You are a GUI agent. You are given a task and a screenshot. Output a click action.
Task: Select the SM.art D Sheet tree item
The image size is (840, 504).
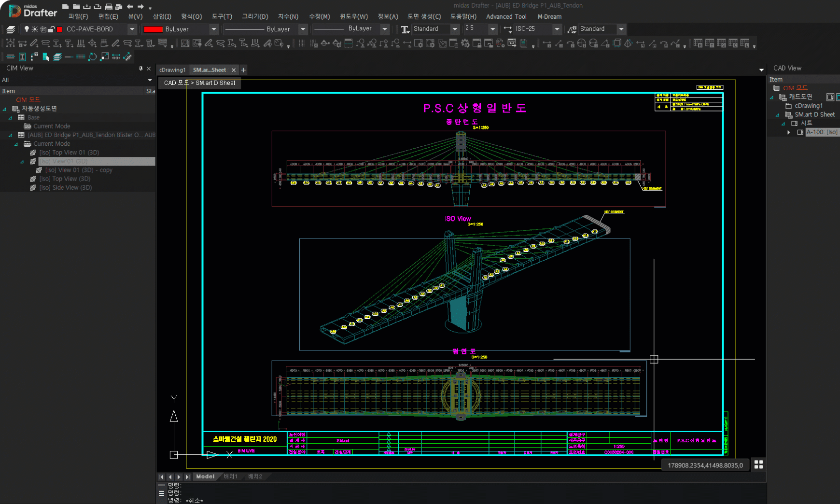coord(814,114)
